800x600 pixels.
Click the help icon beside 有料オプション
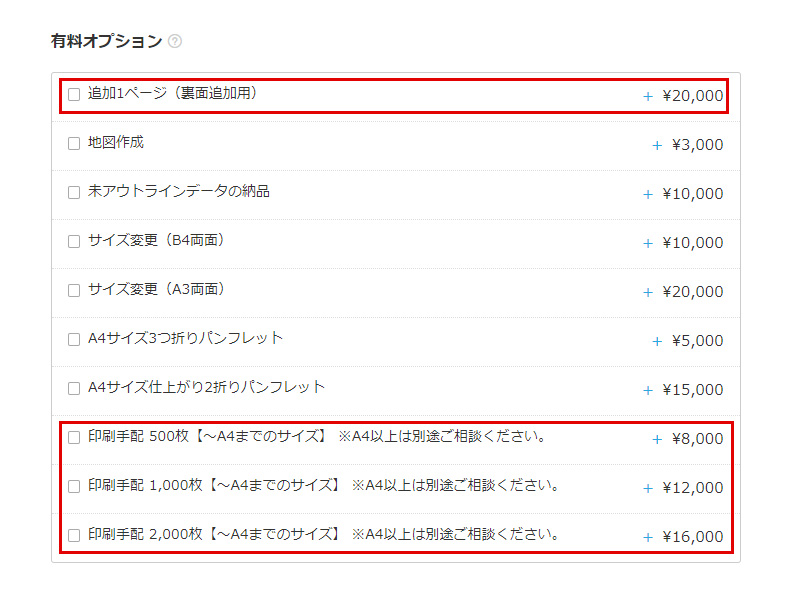click(175, 41)
